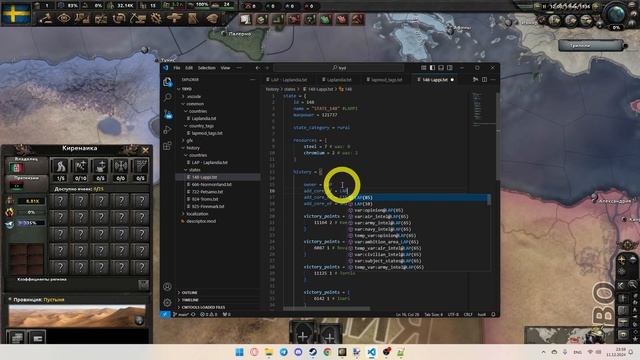
Task: Open the Trade circular arrows icon
Action: click(x=119, y=18)
